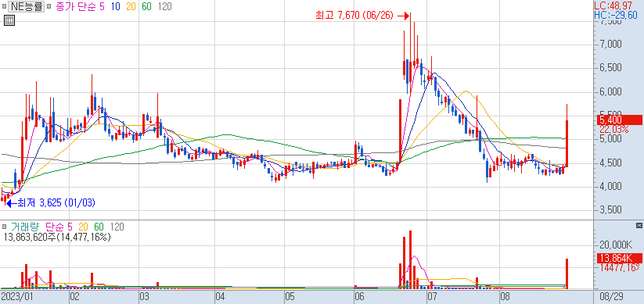The width and height of the screenshot is (644, 304).
Task: Click the 5,000 price axis label
Action: tap(610, 139)
